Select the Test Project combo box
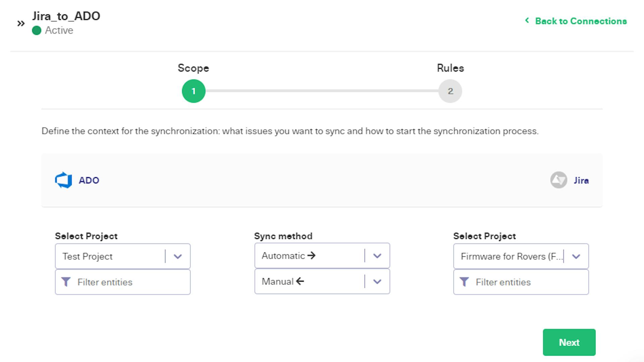The image size is (644, 362). [x=123, y=256]
